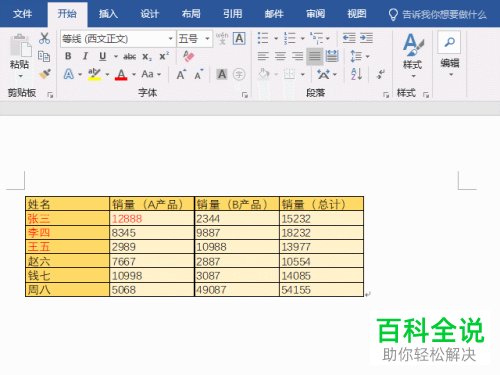
Task: Click the 张三 name cell
Action: [68, 219]
